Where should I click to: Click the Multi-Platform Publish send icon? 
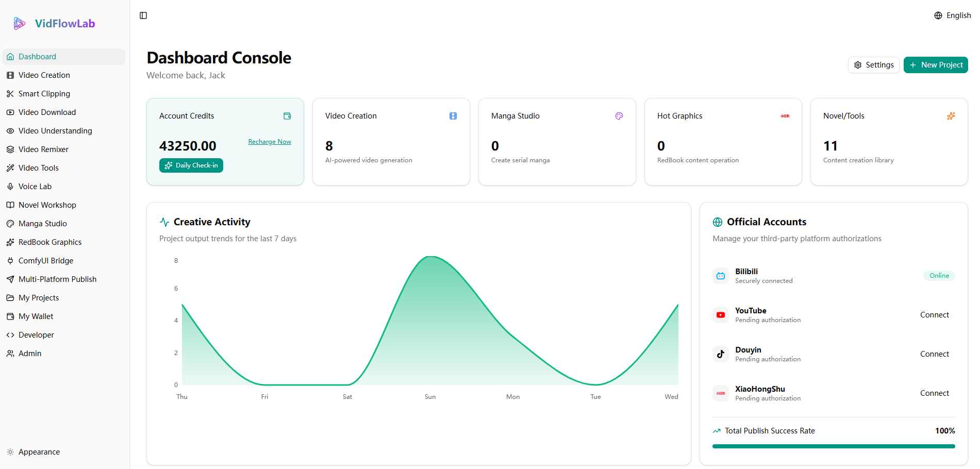(x=10, y=279)
